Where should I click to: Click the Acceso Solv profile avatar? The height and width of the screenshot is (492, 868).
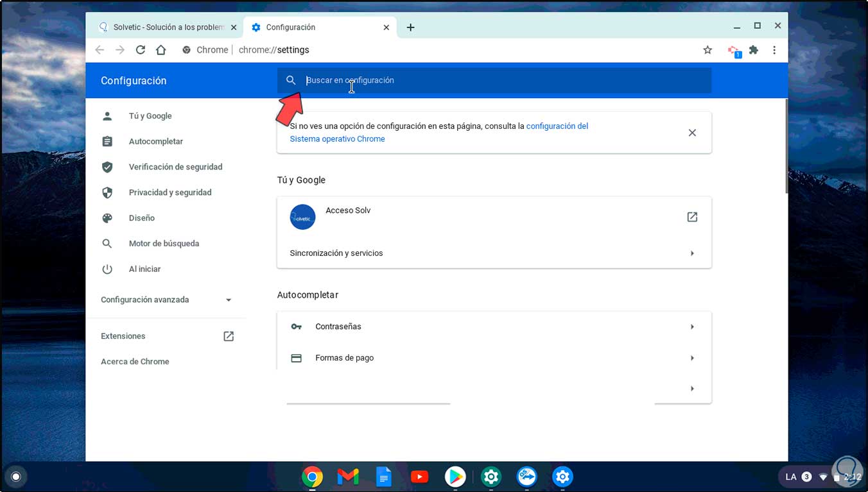coord(303,217)
